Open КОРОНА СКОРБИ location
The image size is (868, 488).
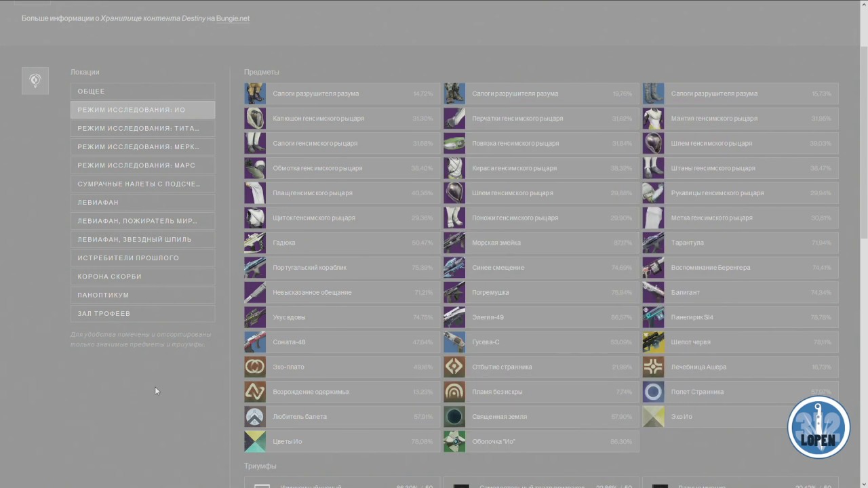tap(143, 277)
